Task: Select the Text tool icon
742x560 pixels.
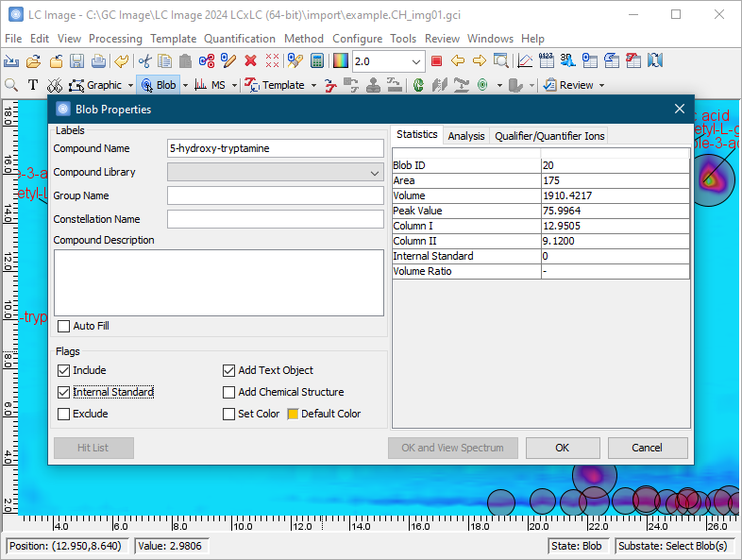Action: coord(33,85)
